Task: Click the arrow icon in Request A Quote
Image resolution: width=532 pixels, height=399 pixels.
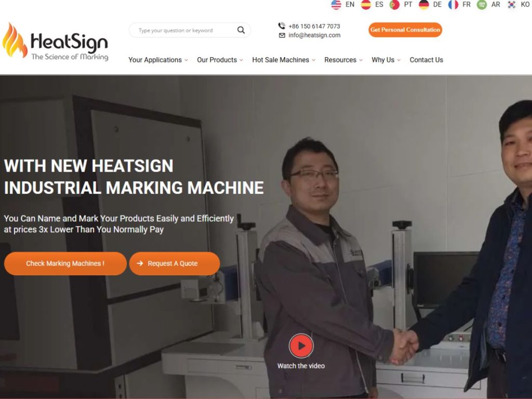Action: pyautogui.click(x=140, y=263)
